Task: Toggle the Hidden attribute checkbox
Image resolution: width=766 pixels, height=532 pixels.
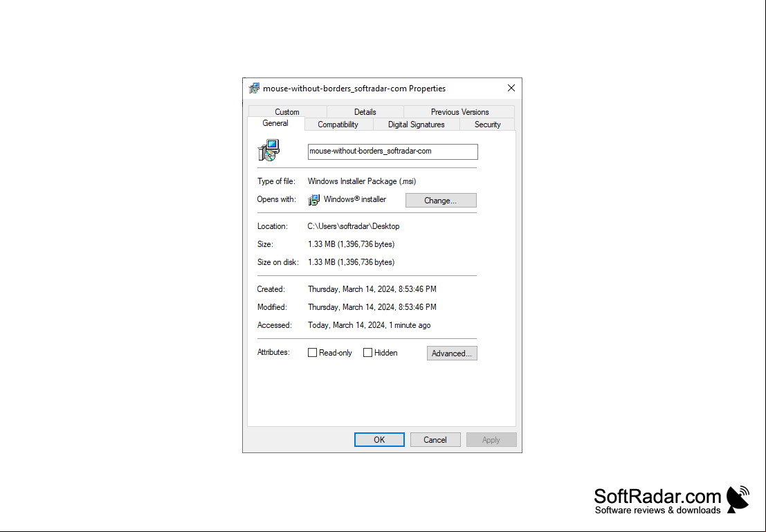Action: pyautogui.click(x=368, y=353)
